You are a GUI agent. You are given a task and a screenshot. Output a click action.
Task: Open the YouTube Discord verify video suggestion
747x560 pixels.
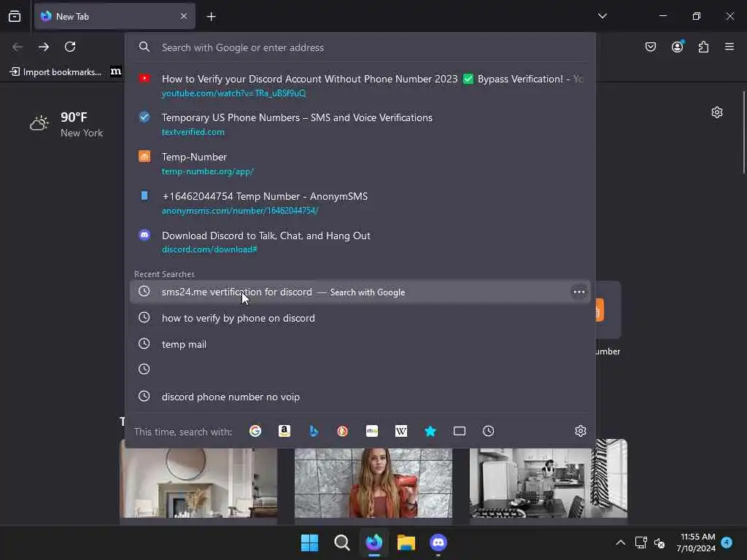(x=360, y=85)
